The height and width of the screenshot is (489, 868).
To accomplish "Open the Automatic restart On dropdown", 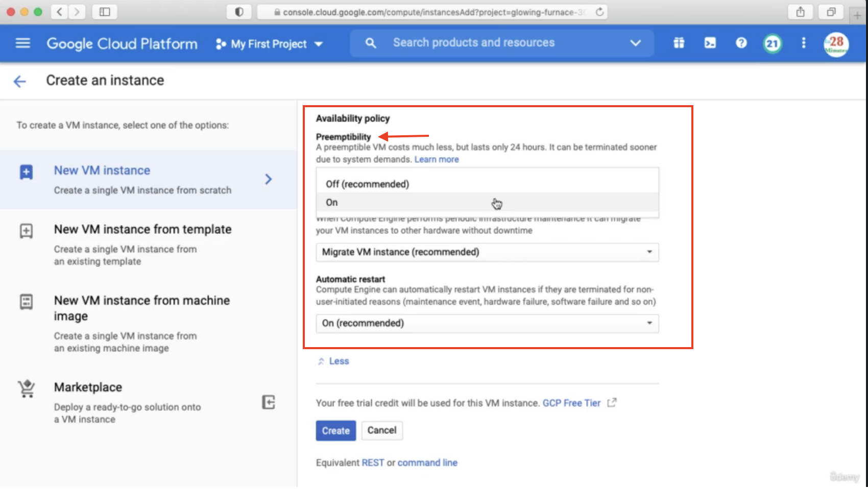I will click(487, 323).
